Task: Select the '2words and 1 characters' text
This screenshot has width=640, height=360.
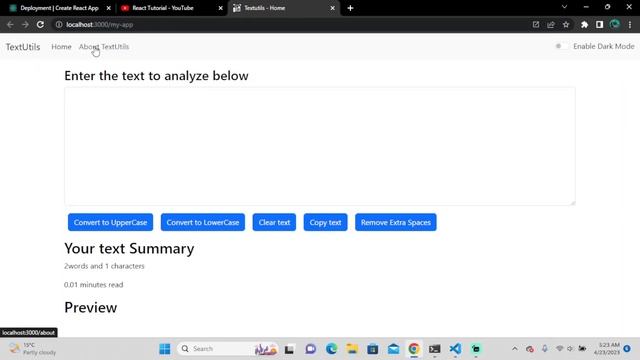Action: (104, 266)
